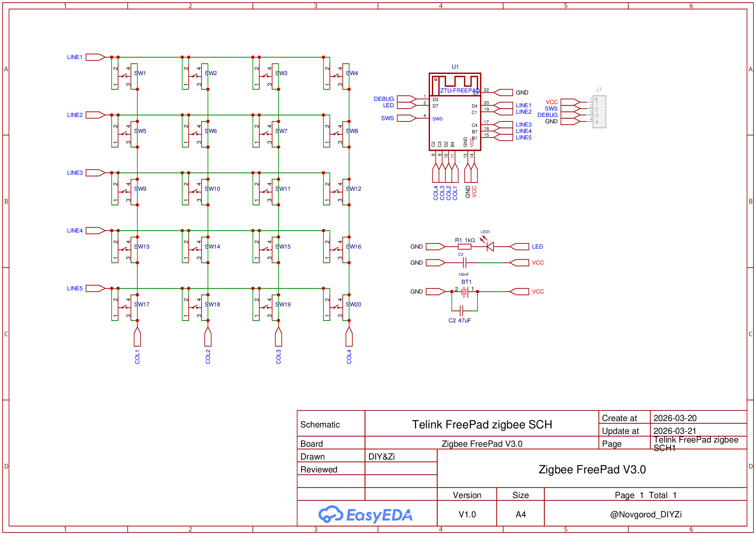Click the size value 'A4'
756x535 pixels.
pos(520,514)
